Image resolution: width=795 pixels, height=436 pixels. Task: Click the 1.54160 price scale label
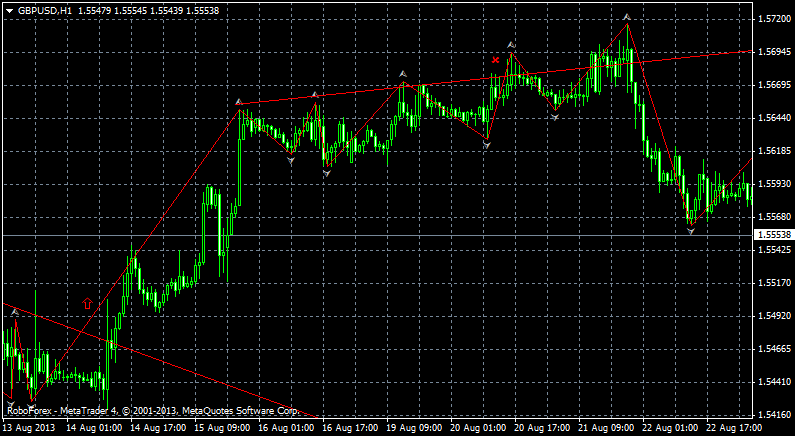click(774, 414)
